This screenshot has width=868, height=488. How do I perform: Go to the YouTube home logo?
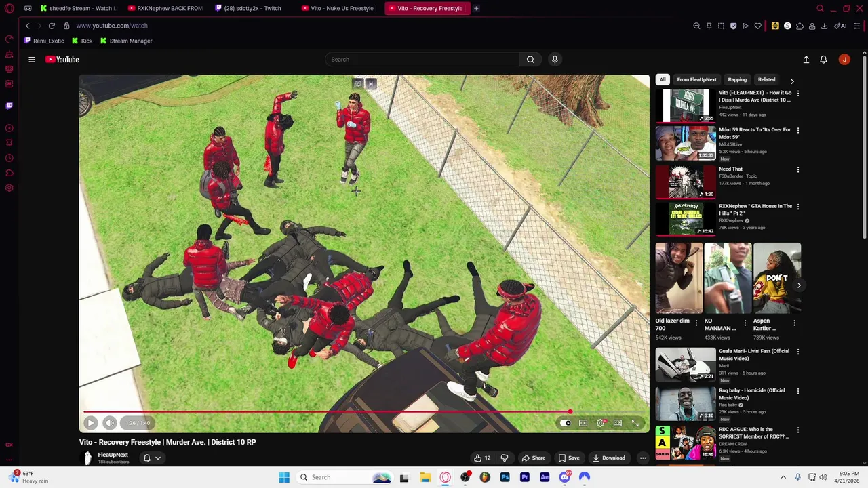(x=62, y=60)
